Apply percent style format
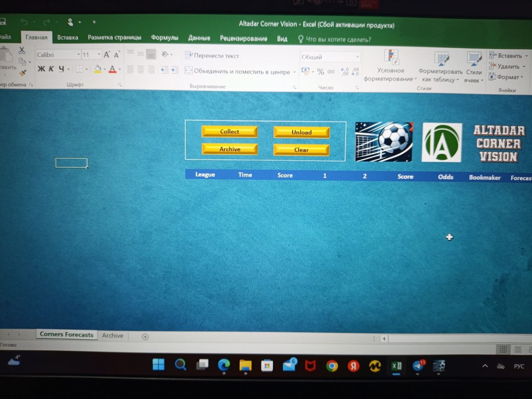The height and width of the screenshot is (399, 532). click(321, 72)
